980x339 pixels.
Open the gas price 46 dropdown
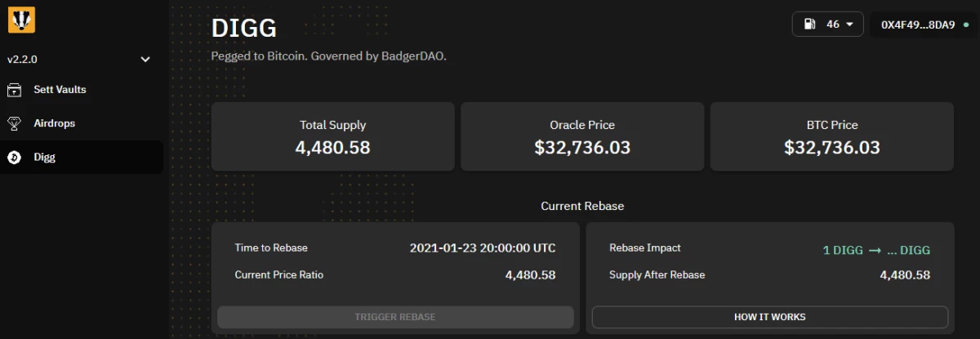pyautogui.click(x=828, y=25)
